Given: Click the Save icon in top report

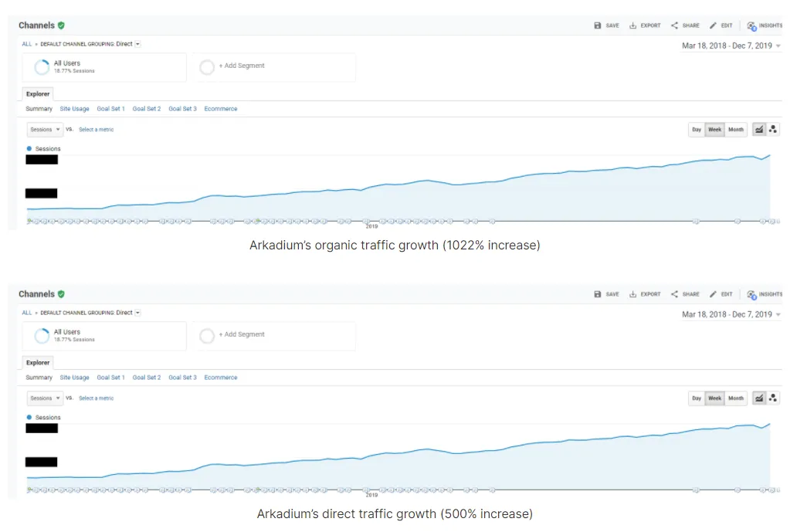Looking at the screenshot, I should click(x=597, y=25).
